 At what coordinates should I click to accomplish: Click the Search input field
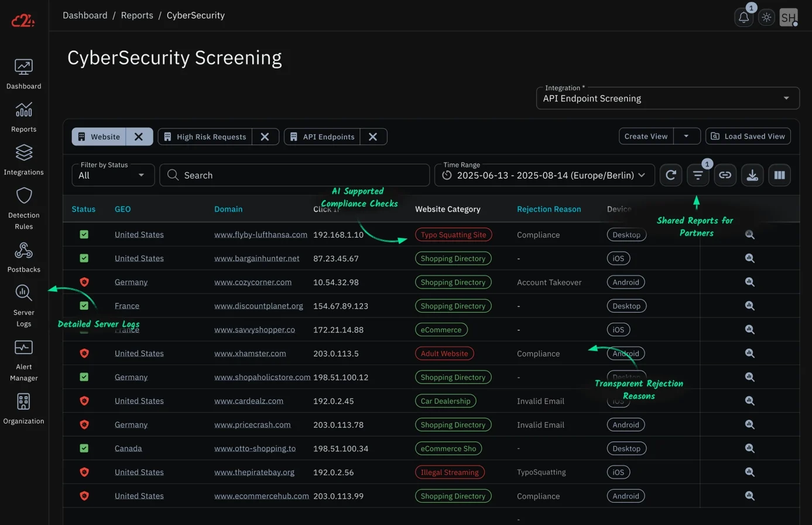click(x=294, y=175)
